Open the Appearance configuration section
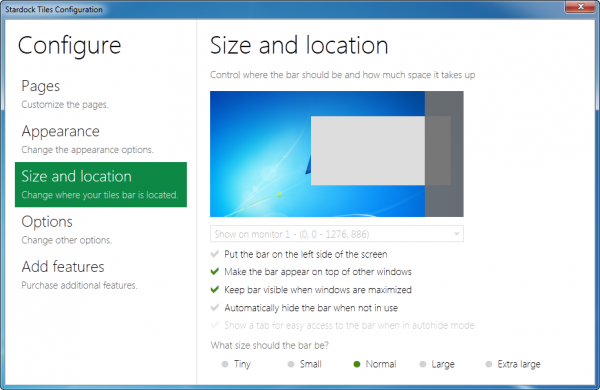Image resolution: width=600 pixels, height=390 pixels. pos(101,139)
